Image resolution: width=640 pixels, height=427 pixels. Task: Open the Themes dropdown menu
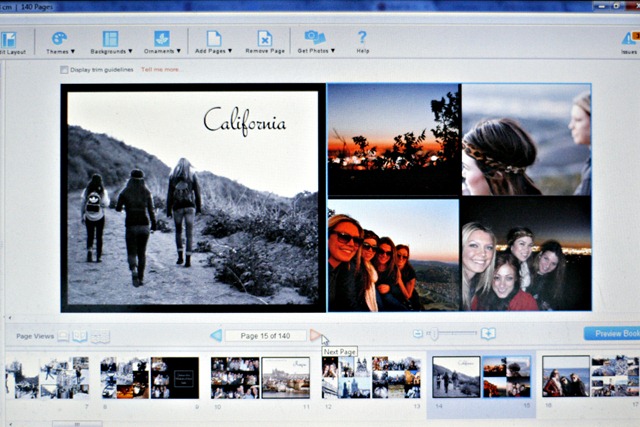tap(60, 41)
